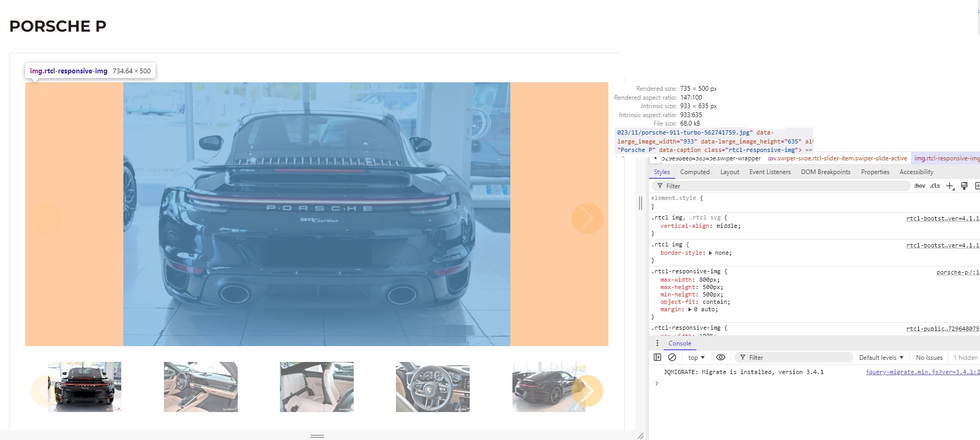Click the 1 hidden messages label

(965, 358)
